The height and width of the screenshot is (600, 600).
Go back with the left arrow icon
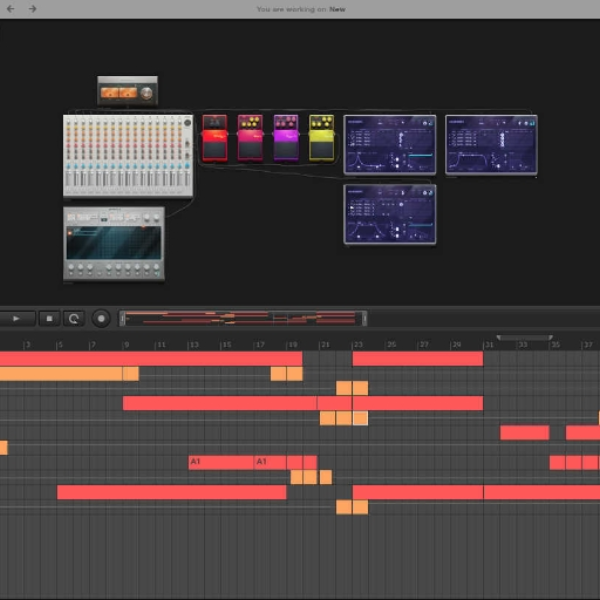pyautogui.click(x=11, y=9)
